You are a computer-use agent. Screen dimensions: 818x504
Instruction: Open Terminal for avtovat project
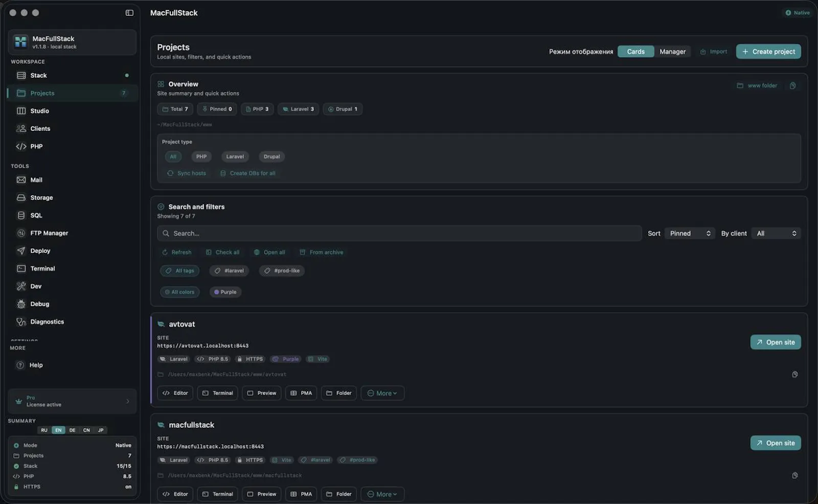(217, 393)
